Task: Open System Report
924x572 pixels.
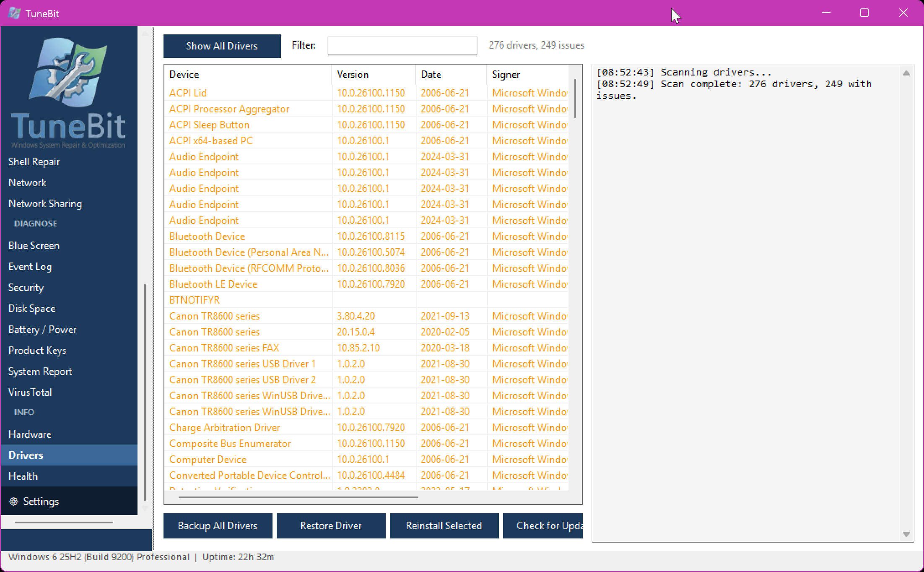Action: click(69, 371)
